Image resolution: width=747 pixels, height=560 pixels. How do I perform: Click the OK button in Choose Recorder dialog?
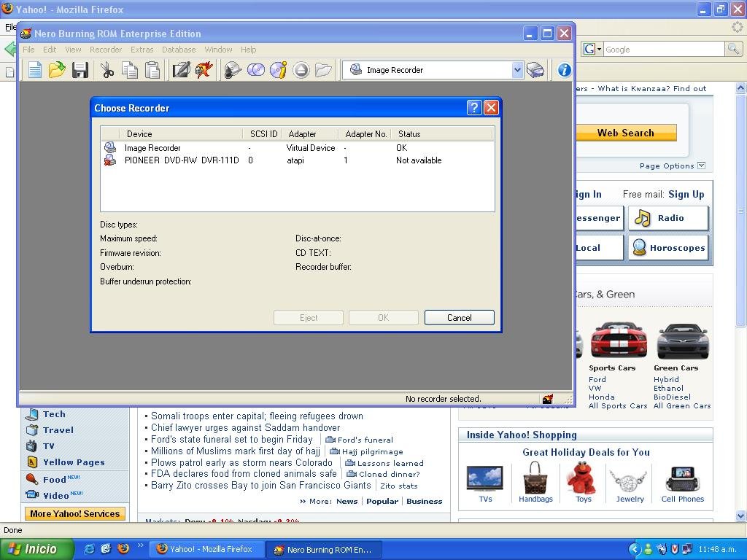[x=384, y=318]
